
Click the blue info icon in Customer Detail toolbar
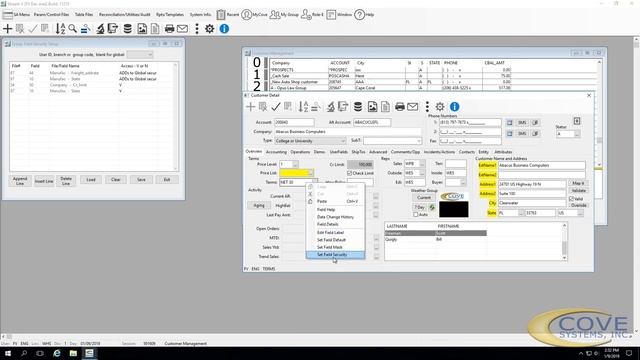pyautogui.click(x=454, y=107)
